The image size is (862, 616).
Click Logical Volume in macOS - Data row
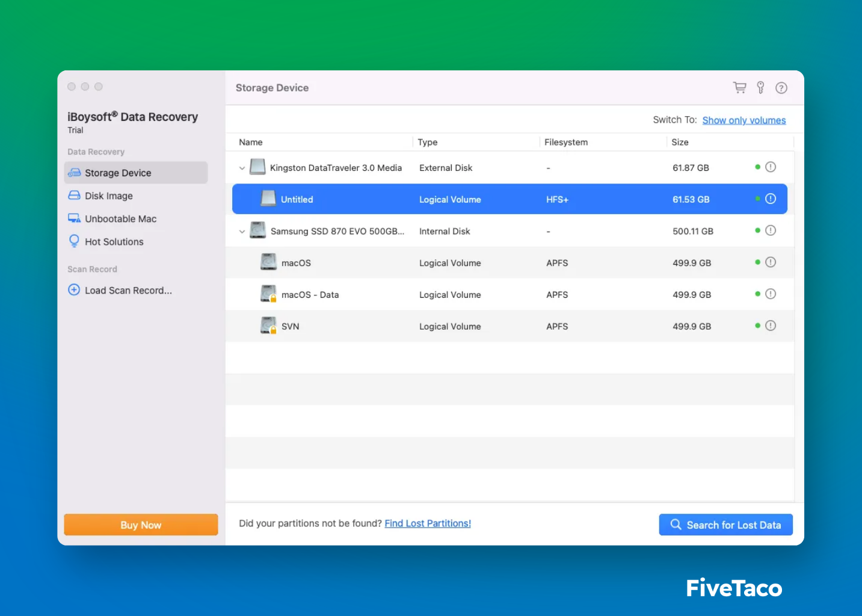pyautogui.click(x=450, y=295)
